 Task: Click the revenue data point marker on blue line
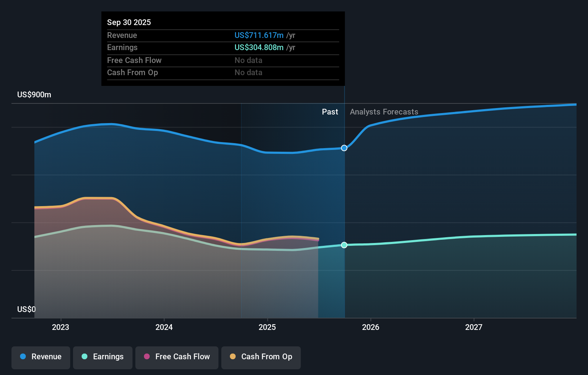(344, 148)
